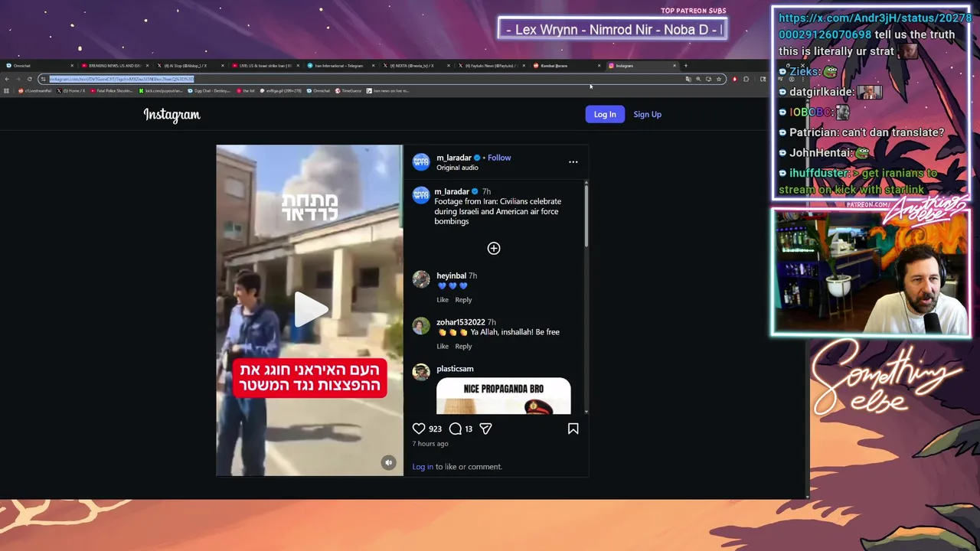Click the Instagram Log In button

pyautogui.click(x=605, y=114)
